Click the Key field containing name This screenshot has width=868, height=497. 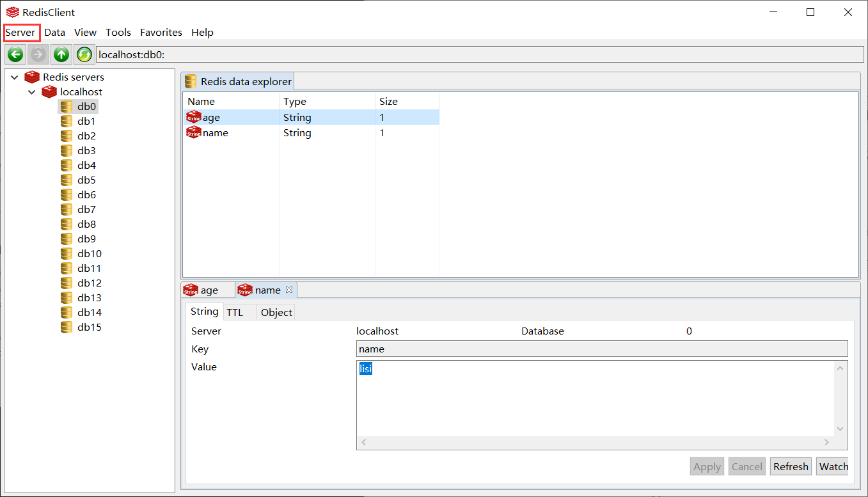(x=602, y=349)
